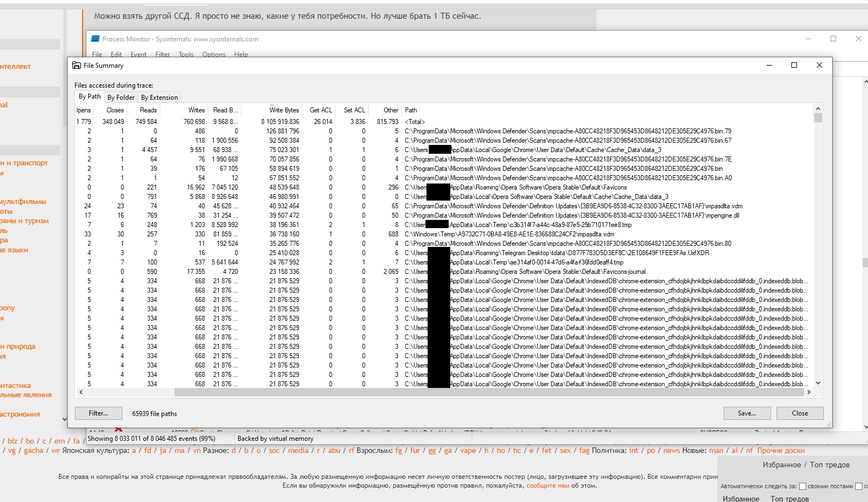Click the '65939 file paths' label
This screenshot has width=868, height=502.
point(154,414)
